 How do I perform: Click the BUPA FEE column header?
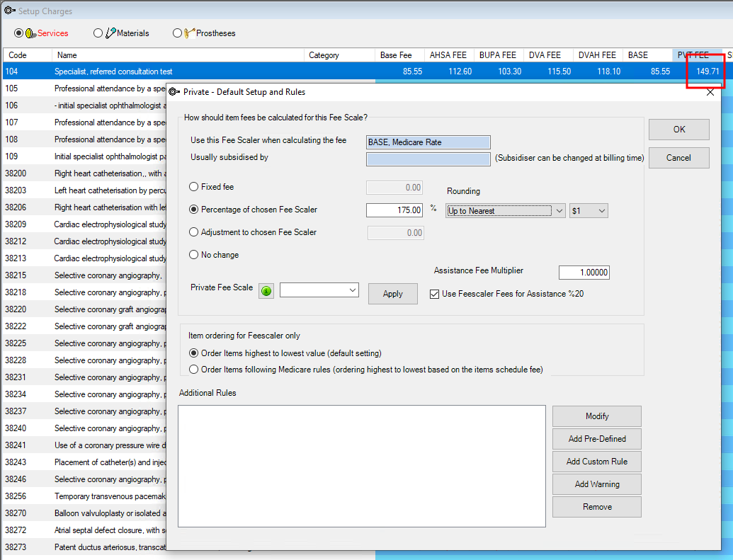499,55
